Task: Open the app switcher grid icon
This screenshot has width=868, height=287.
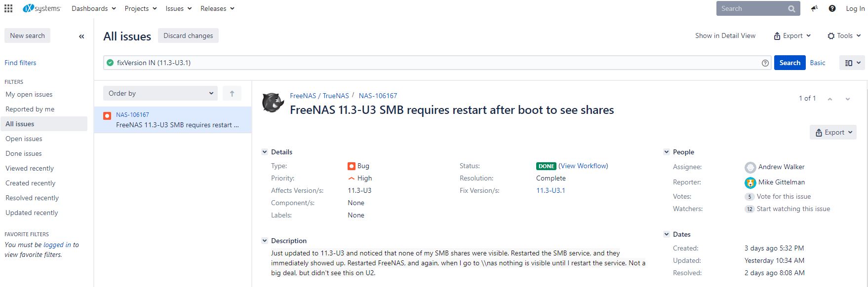Action: click(8, 8)
